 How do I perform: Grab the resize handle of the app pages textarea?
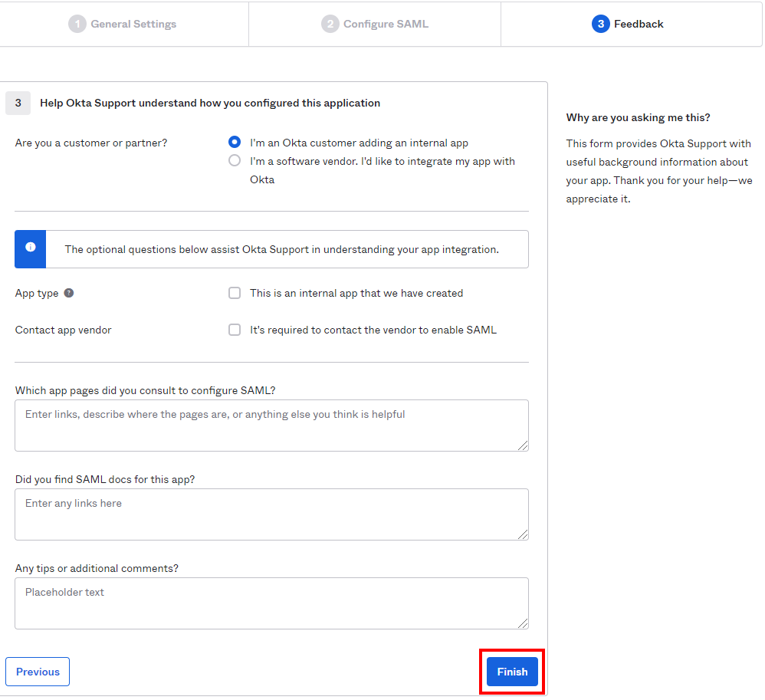(x=523, y=445)
